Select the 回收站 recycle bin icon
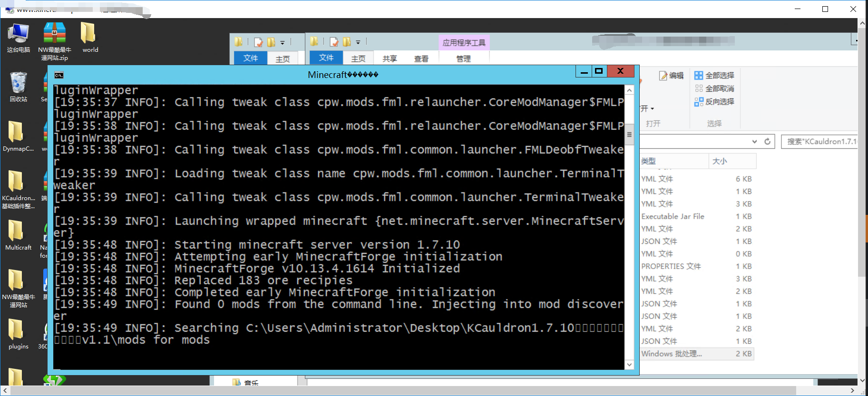This screenshot has height=396, width=868. coord(19,87)
